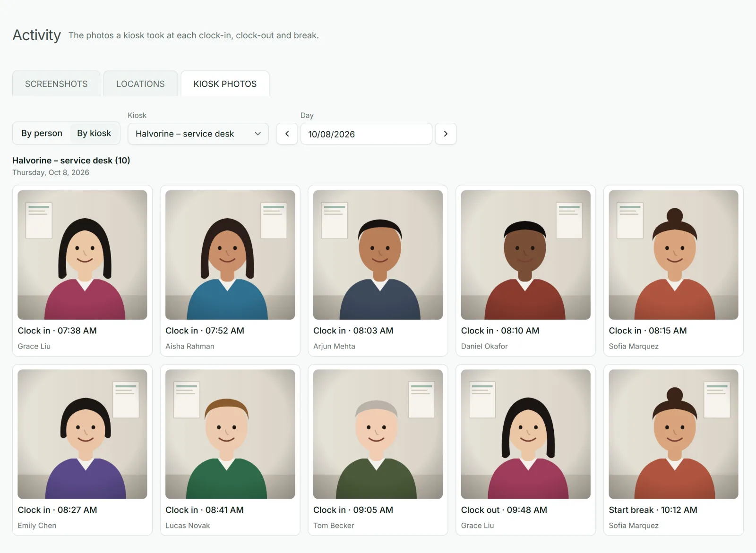Click the name 'Daniel Okafor'

(484, 346)
